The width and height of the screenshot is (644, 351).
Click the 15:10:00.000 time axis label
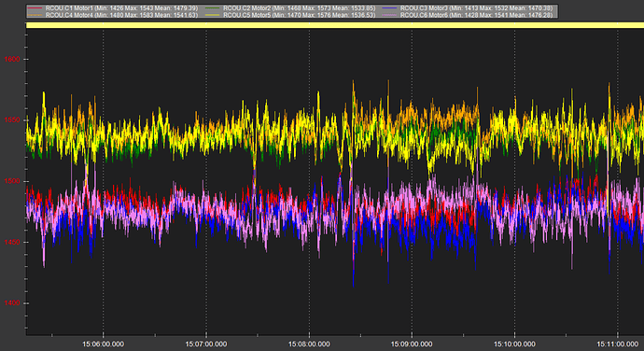pyautogui.click(x=514, y=344)
